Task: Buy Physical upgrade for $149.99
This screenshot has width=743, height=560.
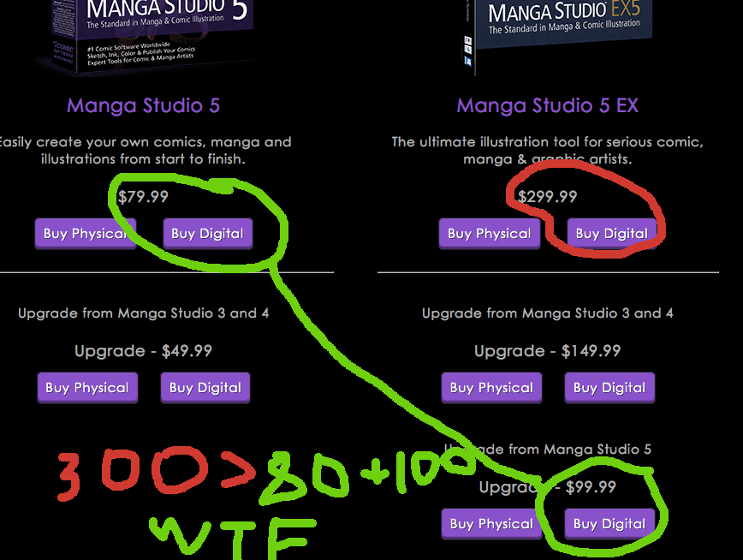Action: 492,387
